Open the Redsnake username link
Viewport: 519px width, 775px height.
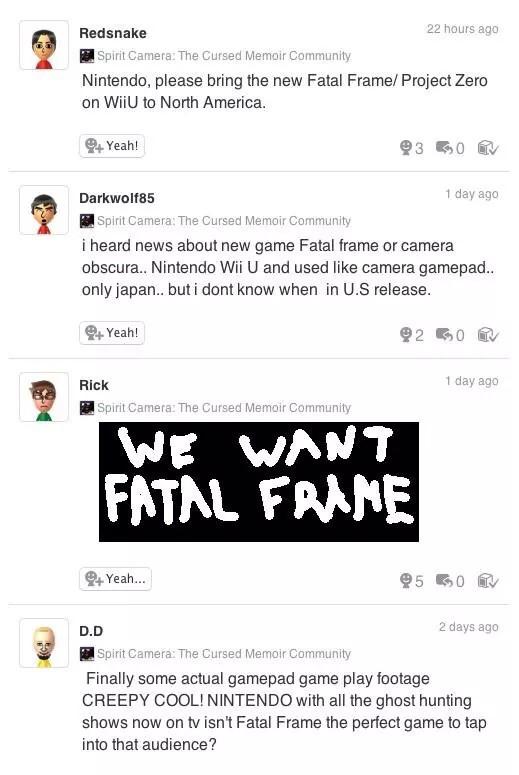click(x=113, y=33)
